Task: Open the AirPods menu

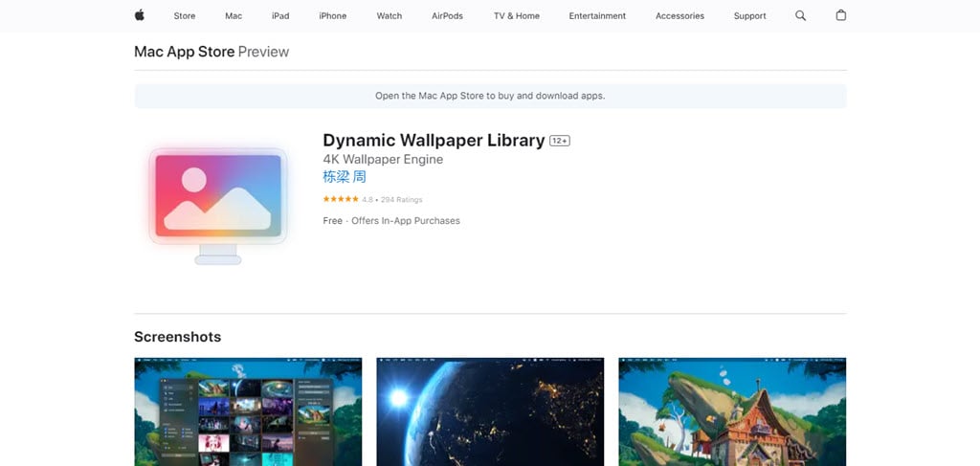Action: point(448,16)
